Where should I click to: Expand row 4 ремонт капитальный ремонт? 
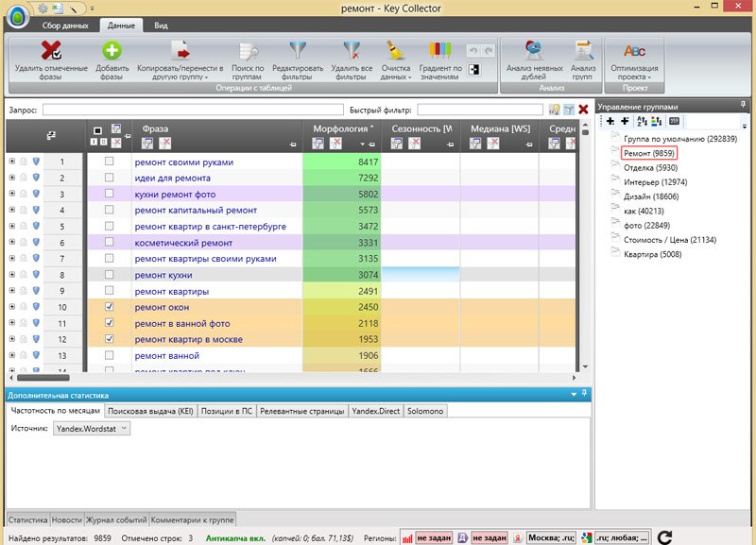click(12, 210)
